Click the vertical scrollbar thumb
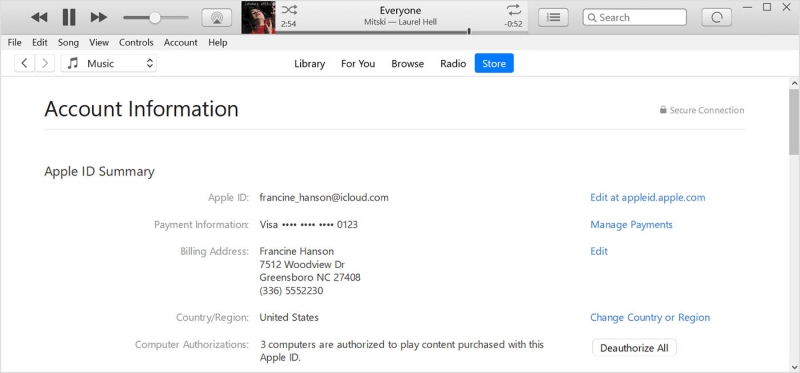Screen dimensions: 800x373 pos(794,121)
